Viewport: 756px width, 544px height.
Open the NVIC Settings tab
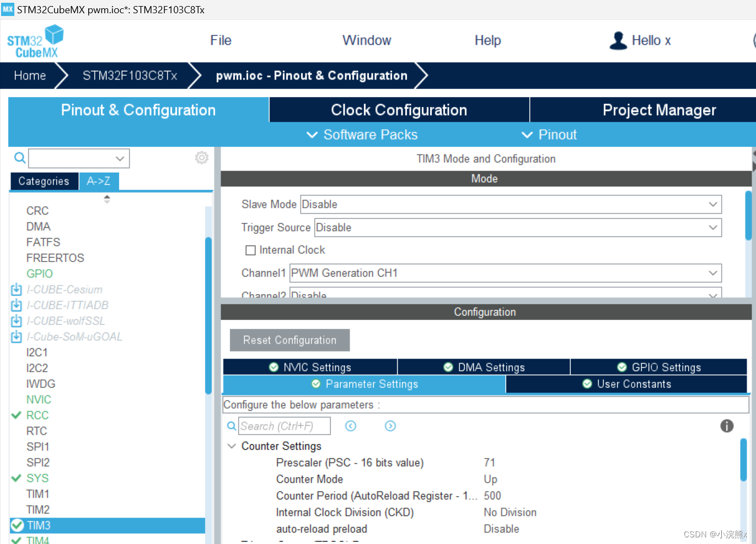click(x=310, y=367)
